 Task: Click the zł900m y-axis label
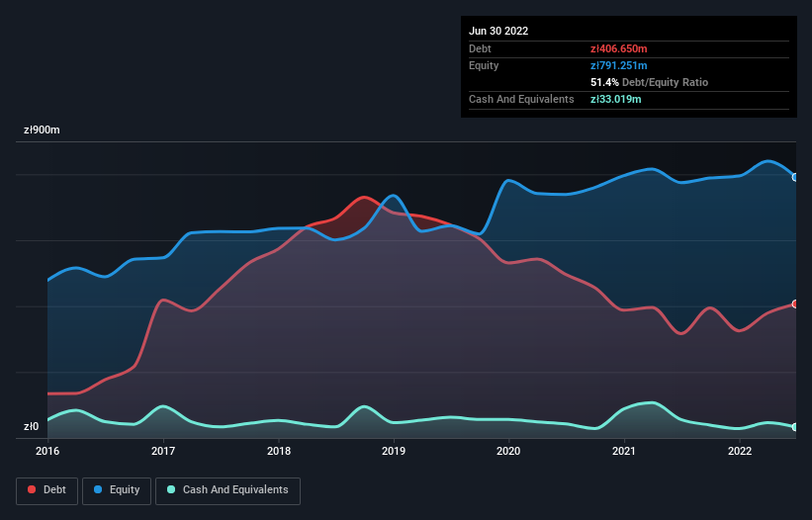pos(42,130)
